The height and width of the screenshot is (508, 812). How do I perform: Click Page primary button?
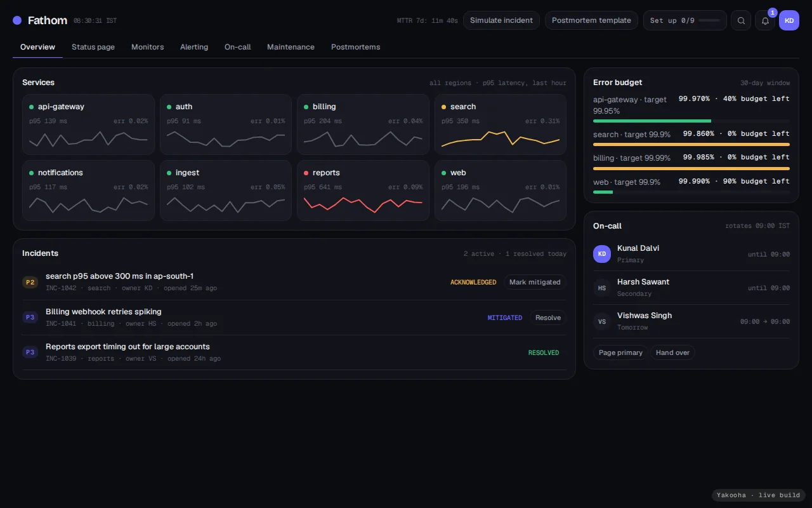620,352
